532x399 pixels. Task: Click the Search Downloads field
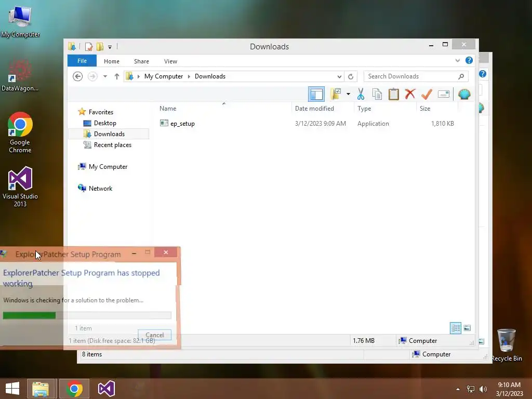416,76
